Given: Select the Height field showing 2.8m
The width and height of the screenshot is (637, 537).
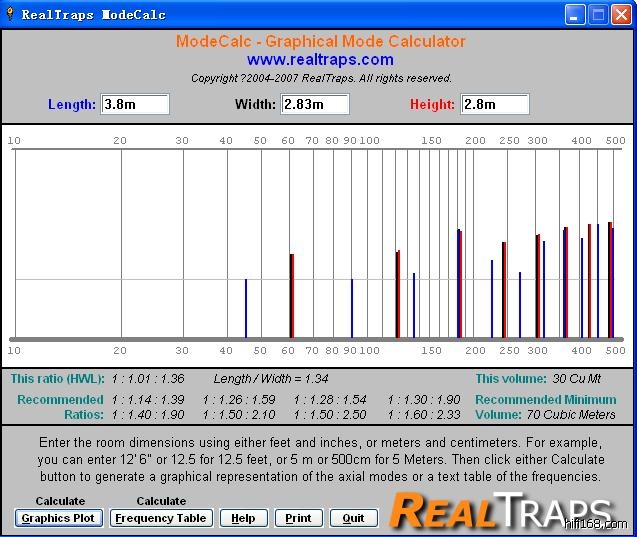Looking at the screenshot, I should pyautogui.click(x=494, y=104).
